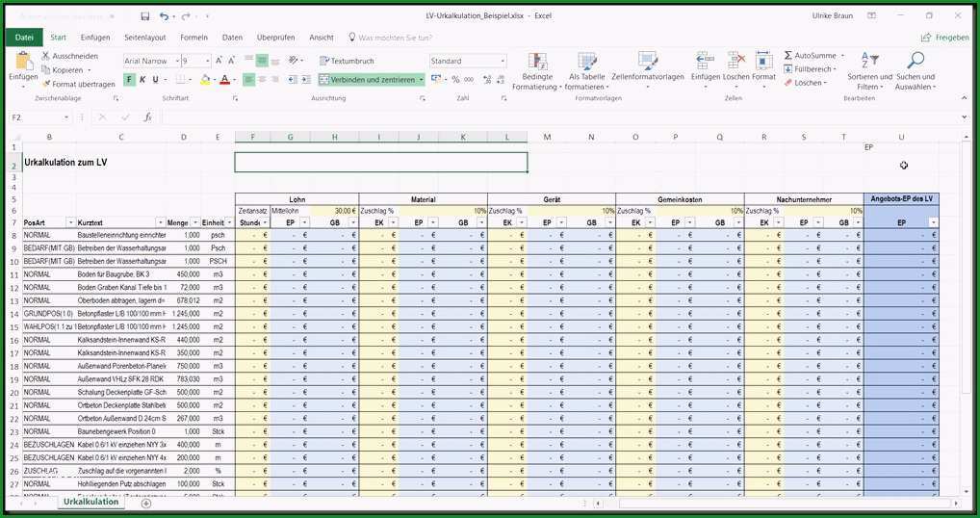Screen dimensions: 980x518
Task: Switch to Formeln tab
Action: click(x=193, y=38)
